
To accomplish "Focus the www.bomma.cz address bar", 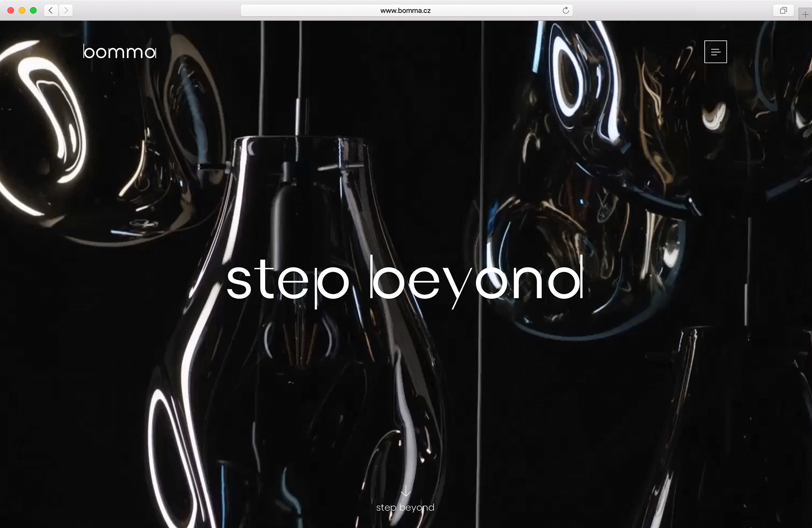I will pyautogui.click(x=406, y=11).
